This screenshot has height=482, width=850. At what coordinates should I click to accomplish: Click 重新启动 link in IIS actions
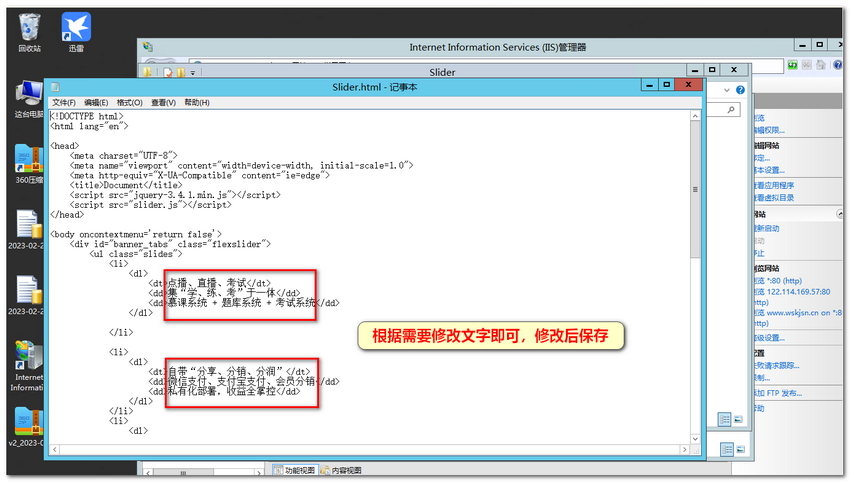[767, 229]
